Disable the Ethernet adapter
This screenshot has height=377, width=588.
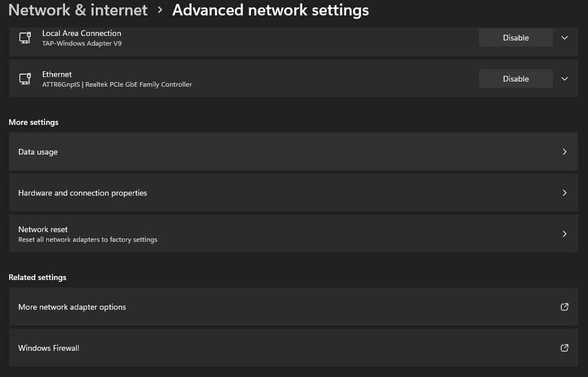(516, 79)
